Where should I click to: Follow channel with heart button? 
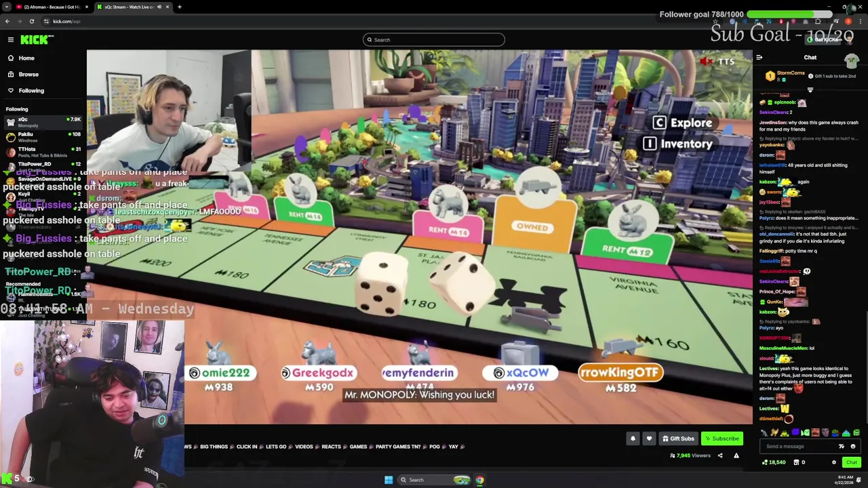(x=649, y=439)
